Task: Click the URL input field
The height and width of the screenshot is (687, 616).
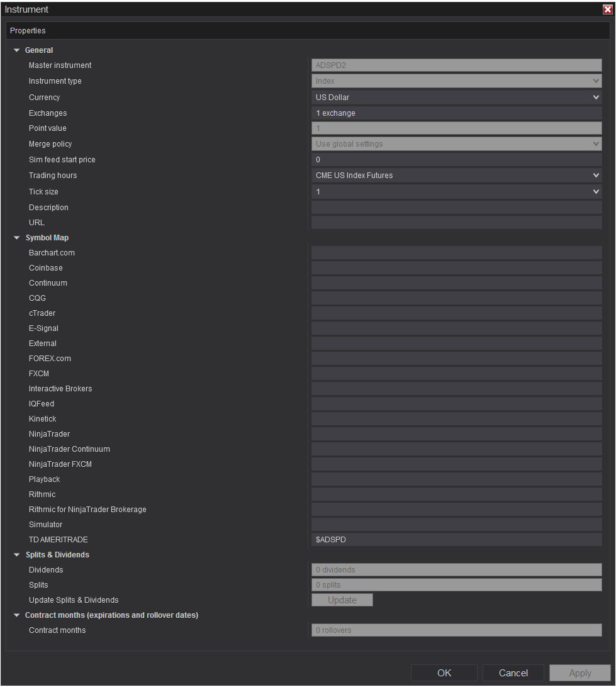Action: (x=456, y=223)
